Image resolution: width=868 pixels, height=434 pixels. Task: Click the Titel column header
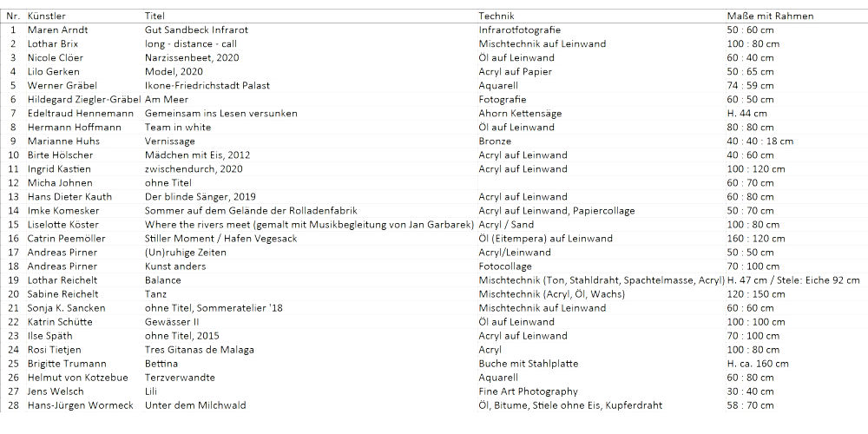pyautogui.click(x=156, y=16)
